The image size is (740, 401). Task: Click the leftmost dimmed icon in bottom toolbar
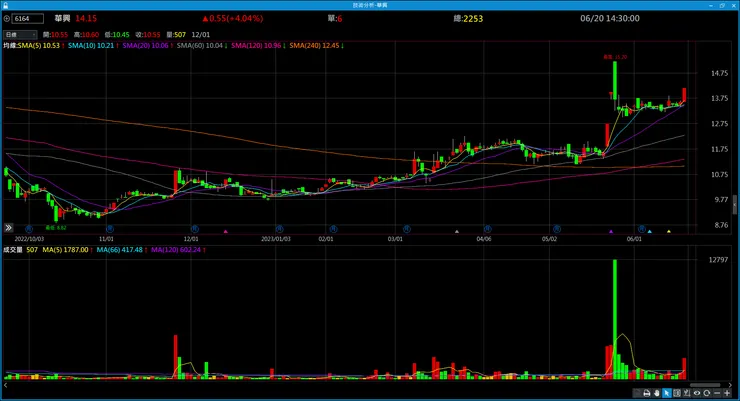(637, 393)
